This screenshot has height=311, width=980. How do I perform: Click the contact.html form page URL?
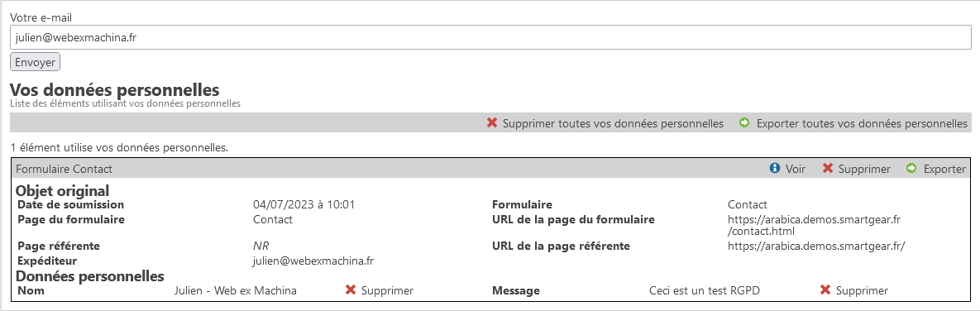[815, 226]
